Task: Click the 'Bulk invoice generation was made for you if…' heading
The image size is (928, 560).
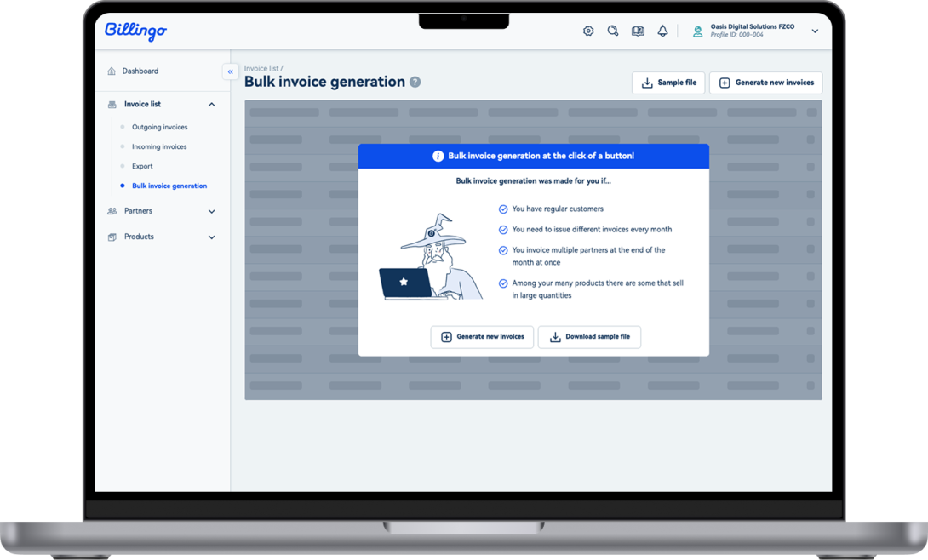Action: [533, 181]
